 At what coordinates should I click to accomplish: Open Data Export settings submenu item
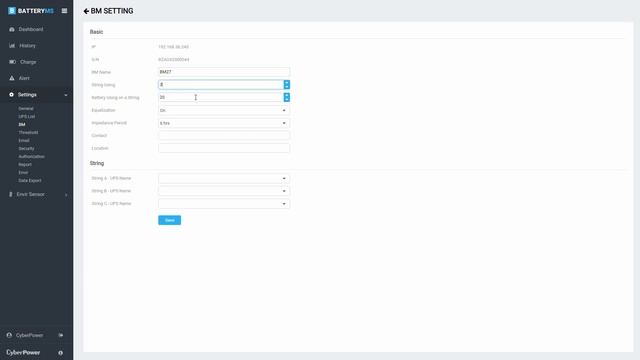(30, 180)
